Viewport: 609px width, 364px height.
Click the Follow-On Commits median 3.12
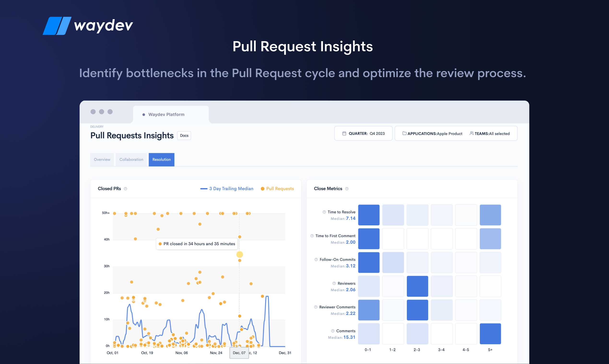[x=351, y=266]
